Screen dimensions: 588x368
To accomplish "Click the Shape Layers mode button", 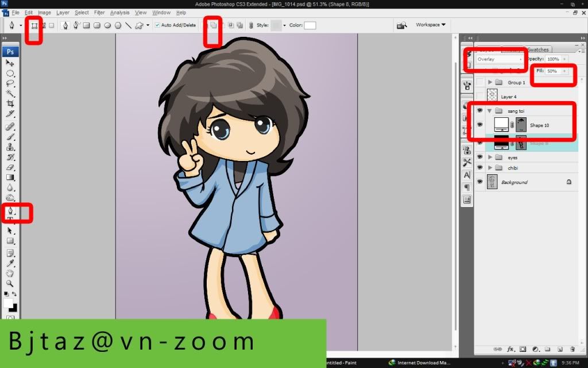I will pyautogui.click(x=34, y=25).
